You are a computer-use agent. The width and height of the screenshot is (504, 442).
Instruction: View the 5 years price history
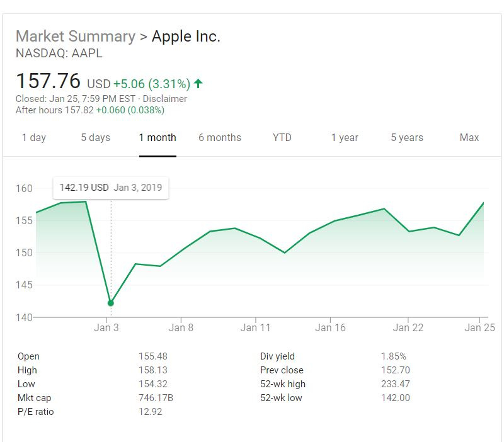point(407,138)
